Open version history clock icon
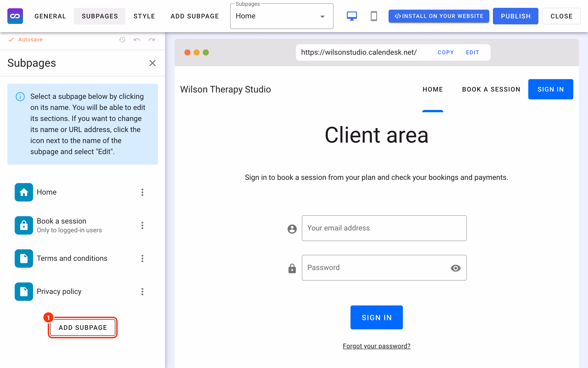 122,40
